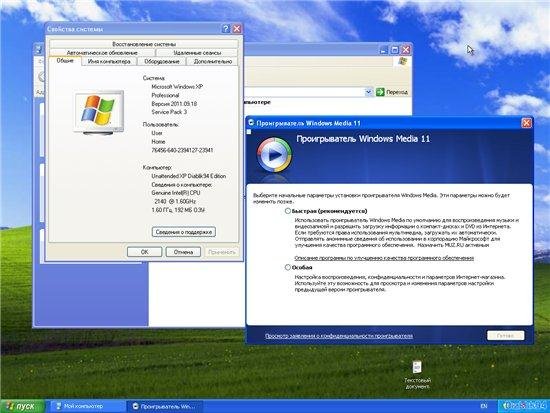This screenshot has height=413, width=550.
Task: Click Отмена in System Properties
Action: tap(183, 252)
